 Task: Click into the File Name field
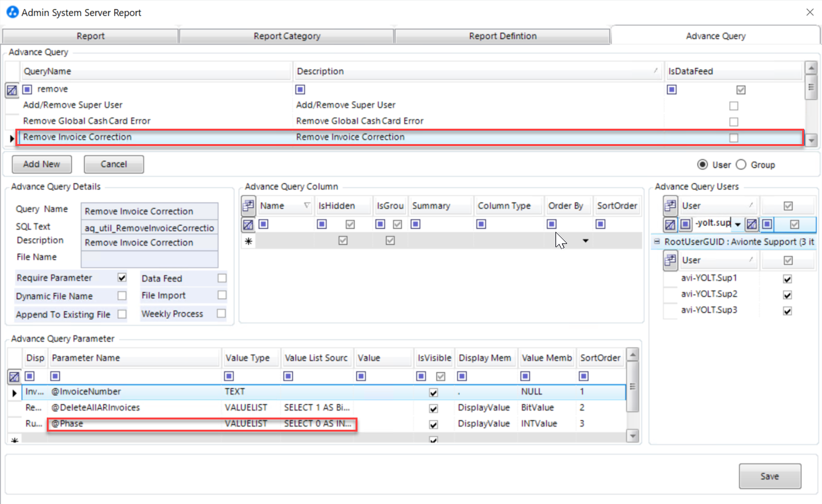pos(150,259)
